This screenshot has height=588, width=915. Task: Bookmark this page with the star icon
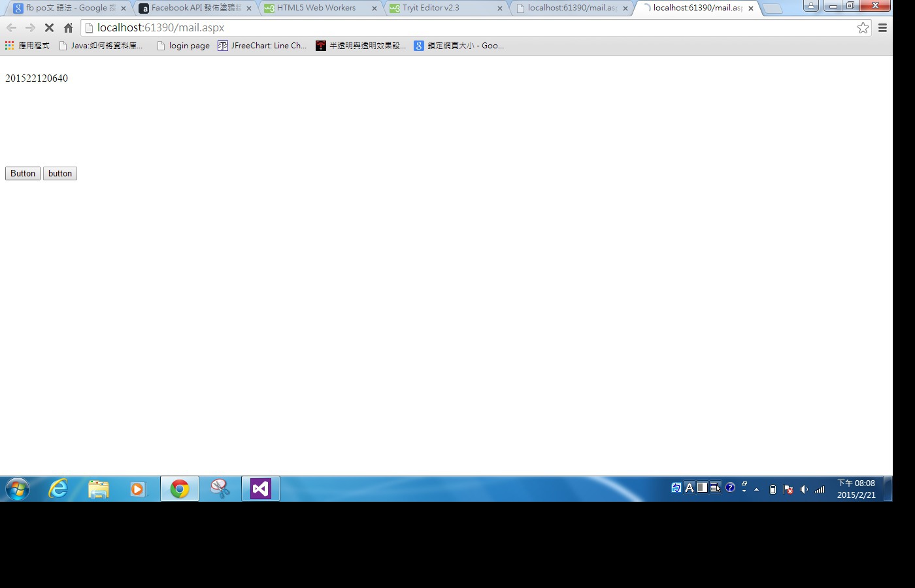tap(863, 28)
